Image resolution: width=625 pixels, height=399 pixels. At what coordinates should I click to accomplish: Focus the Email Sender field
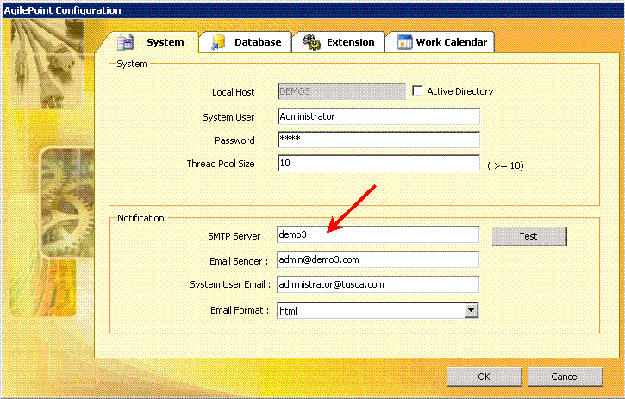pyautogui.click(x=378, y=259)
